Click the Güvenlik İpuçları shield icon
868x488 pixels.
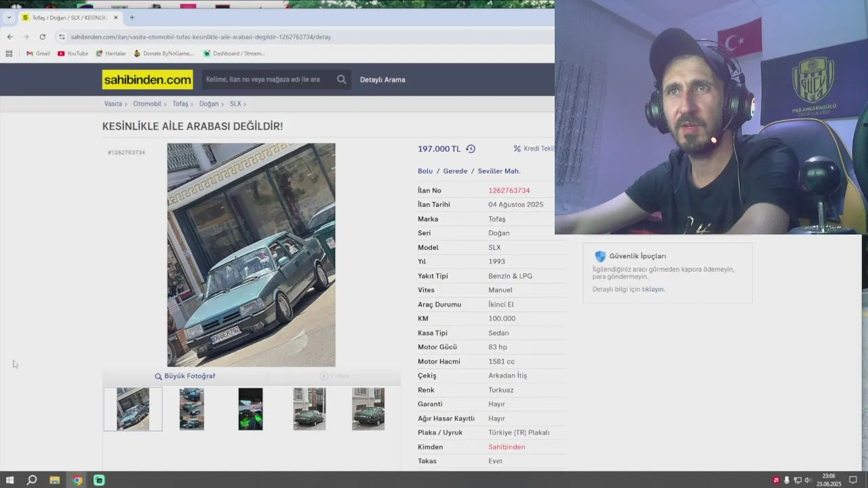tap(600, 256)
